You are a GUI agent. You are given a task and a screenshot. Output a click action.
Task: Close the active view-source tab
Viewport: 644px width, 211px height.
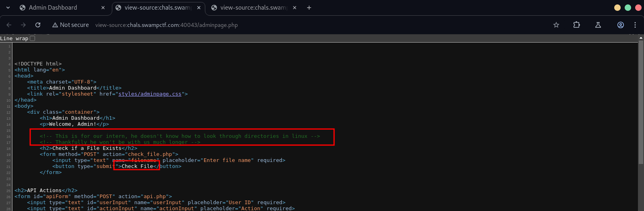point(199,8)
